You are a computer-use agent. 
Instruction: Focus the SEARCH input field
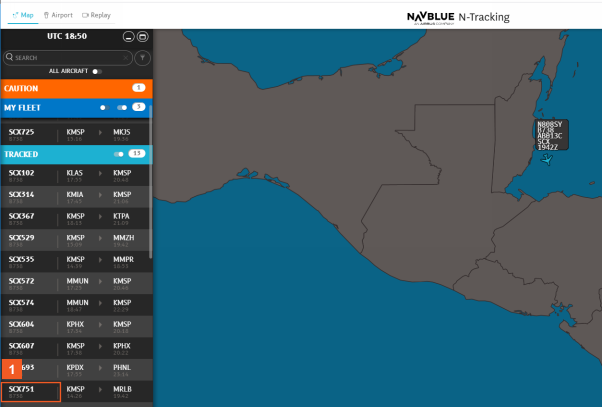coord(68,58)
